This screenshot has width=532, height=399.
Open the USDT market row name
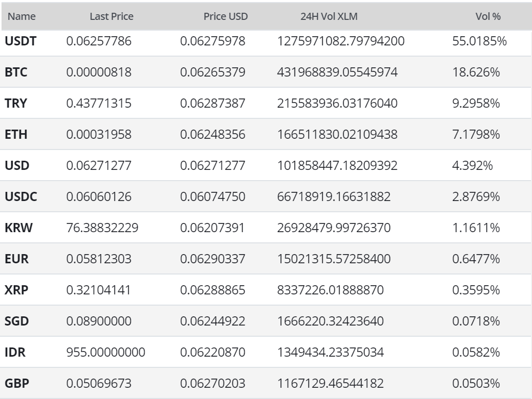tap(20, 41)
